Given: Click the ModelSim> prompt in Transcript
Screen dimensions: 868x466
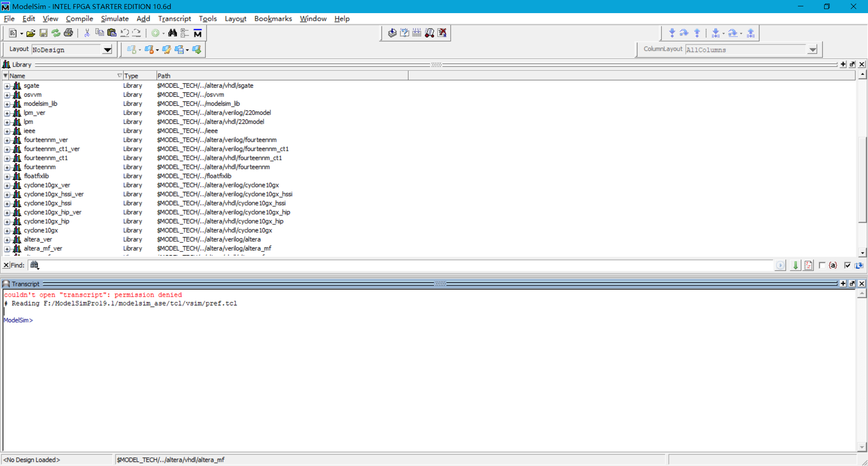Looking at the screenshot, I should pyautogui.click(x=19, y=320).
